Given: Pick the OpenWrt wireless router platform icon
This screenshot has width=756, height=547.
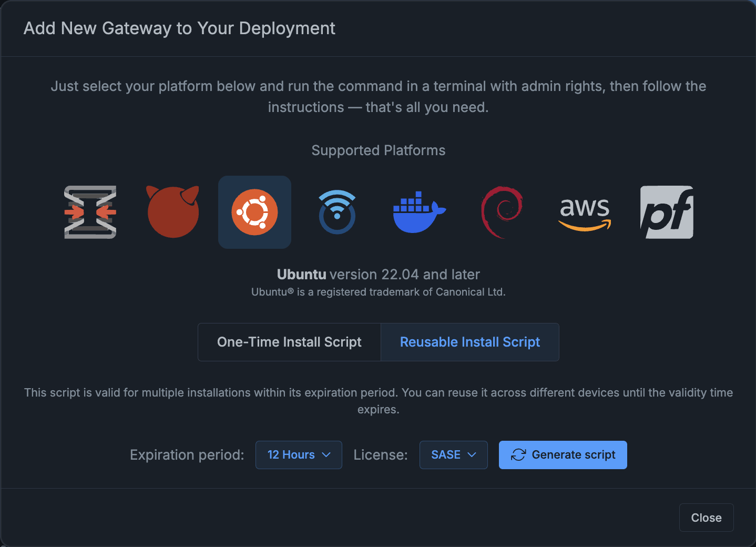Looking at the screenshot, I should pos(337,212).
